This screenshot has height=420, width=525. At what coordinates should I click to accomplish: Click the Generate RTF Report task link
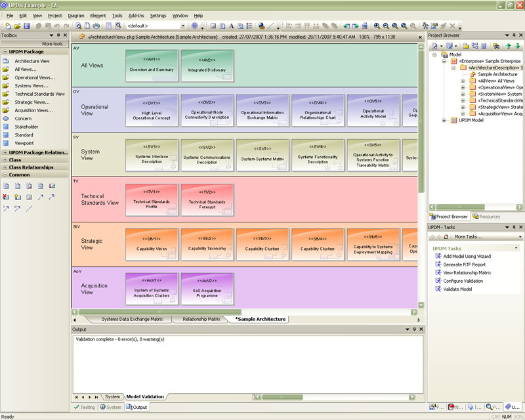465,264
